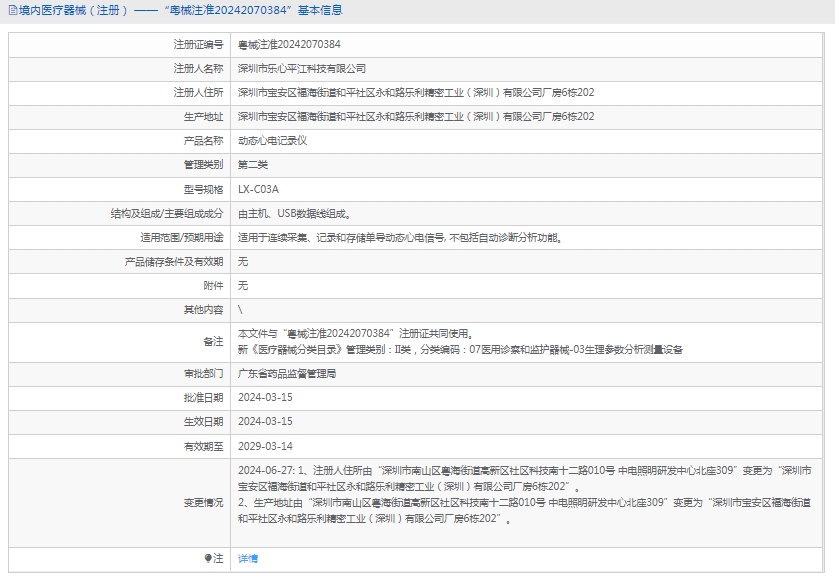
Task: Click the bulb icon beside 注
Action: point(208,558)
